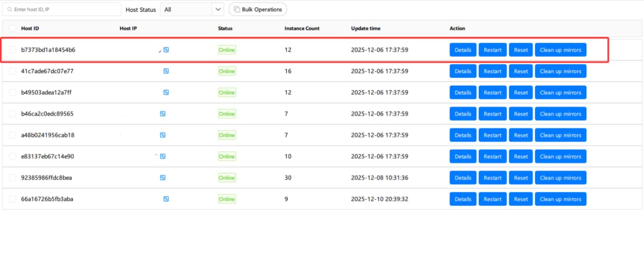Sort table by Update time column header
Viewport: 644px width, 271px height.
[365, 28]
